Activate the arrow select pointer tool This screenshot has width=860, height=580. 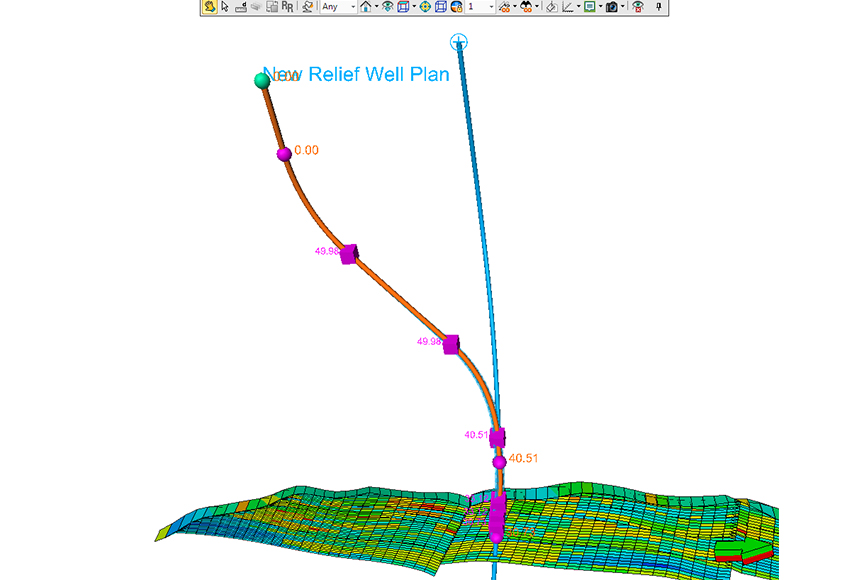[x=225, y=6]
